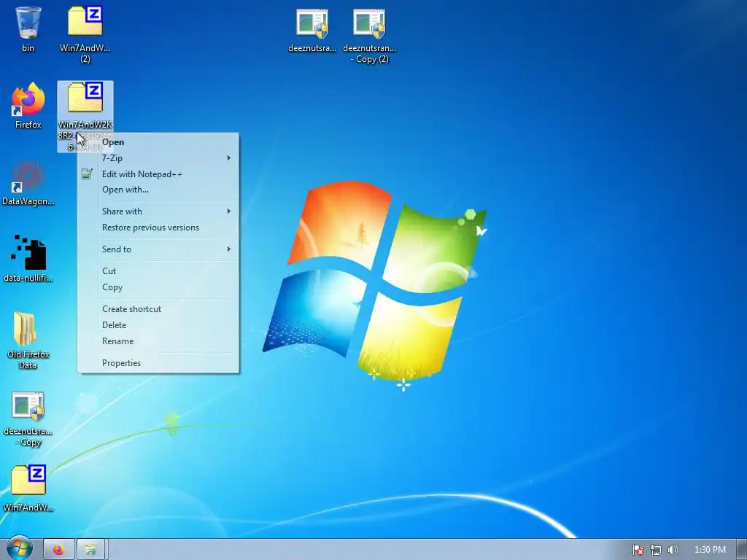The height and width of the screenshot is (560, 747).
Task: Expand the Send to submenu
Action: tap(158, 249)
